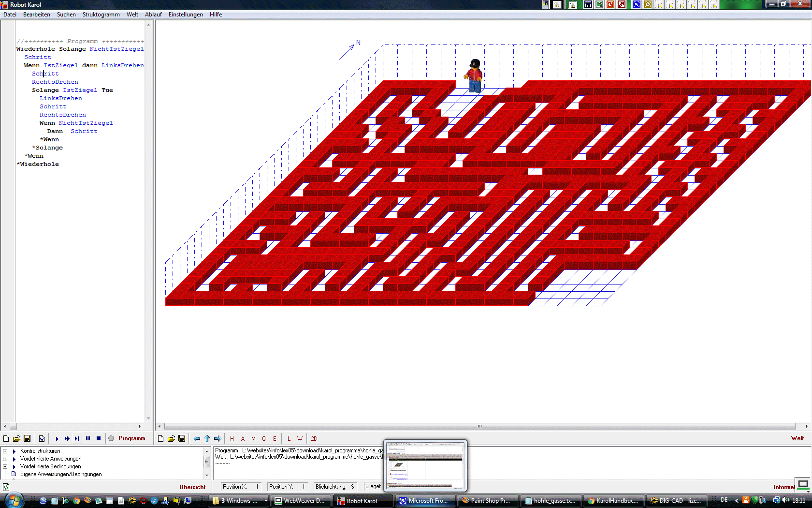The width and height of the screenshot is (812, 508).
Task: Execute a single step with the step icon
Action: (x=77, y=439)
